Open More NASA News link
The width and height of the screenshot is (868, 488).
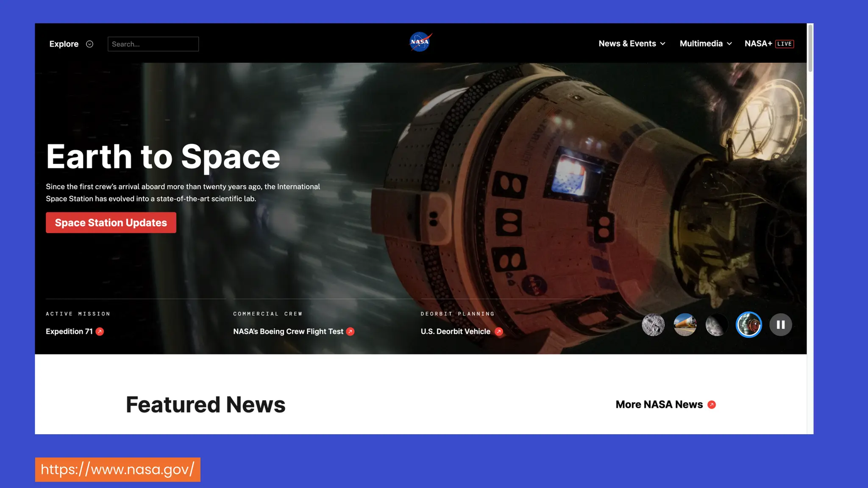tap(665, 405)
